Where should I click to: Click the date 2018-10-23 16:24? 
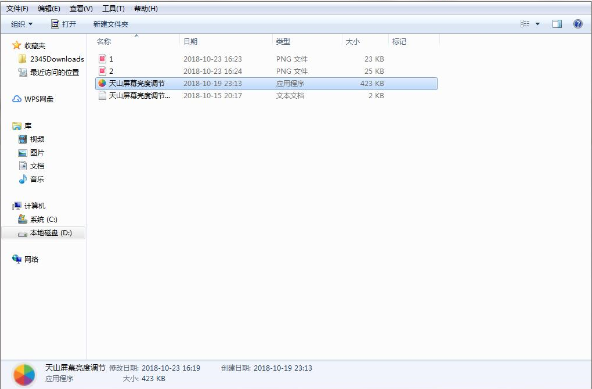(213, 71)
